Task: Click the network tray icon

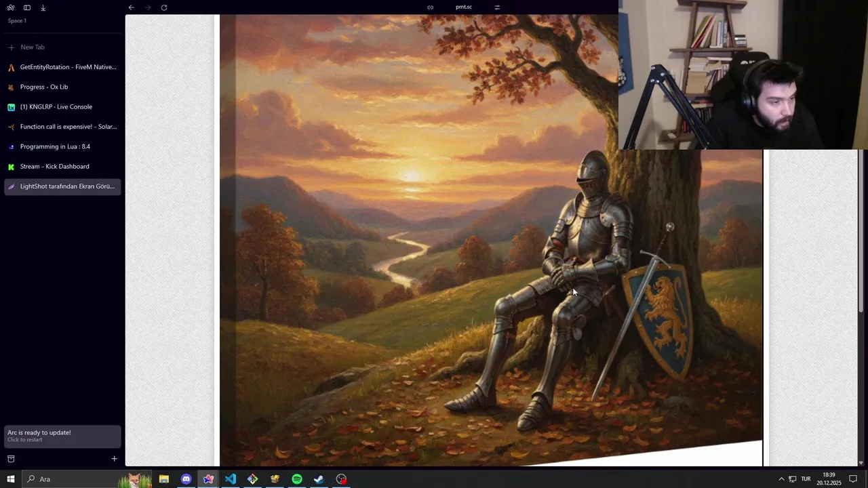Action: 793,479
